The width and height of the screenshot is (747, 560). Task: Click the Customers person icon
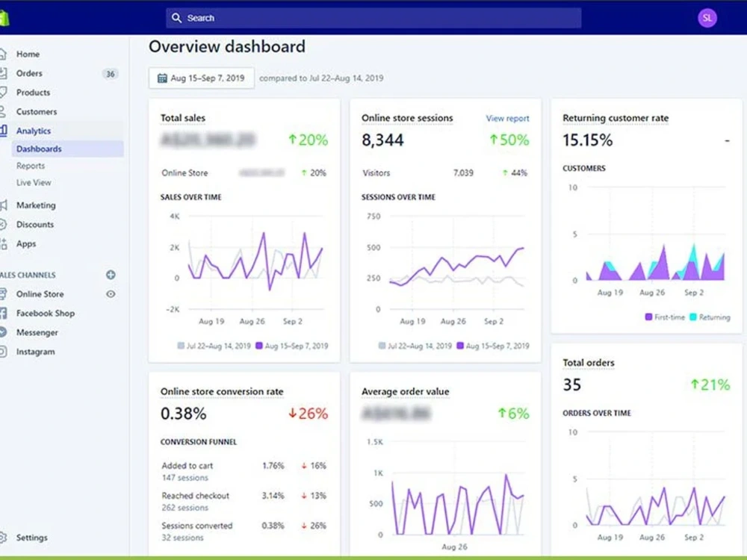click(x=3, y=112)
